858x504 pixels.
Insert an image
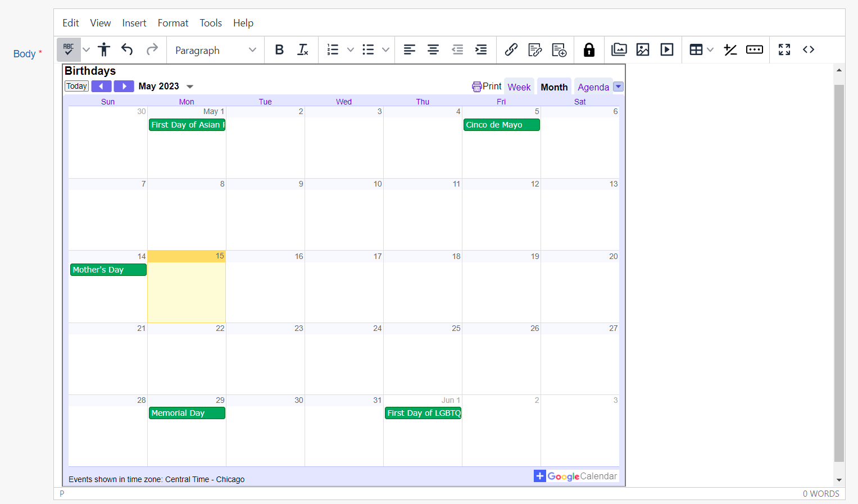point(643,49)
